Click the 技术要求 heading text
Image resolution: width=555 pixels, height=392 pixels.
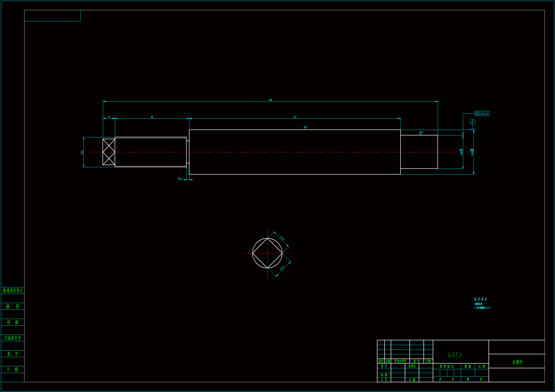pyautogui.click(x=480, y=299)
